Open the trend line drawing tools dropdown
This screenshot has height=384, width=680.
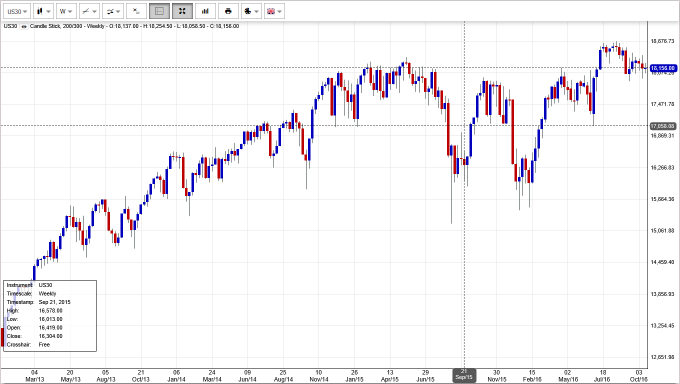pos(90,11)
